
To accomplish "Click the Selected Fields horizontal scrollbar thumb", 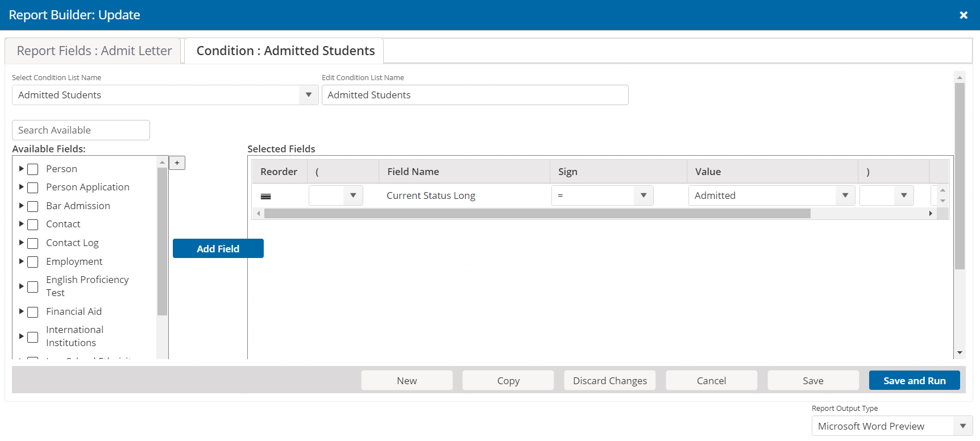I will (537, 214).
